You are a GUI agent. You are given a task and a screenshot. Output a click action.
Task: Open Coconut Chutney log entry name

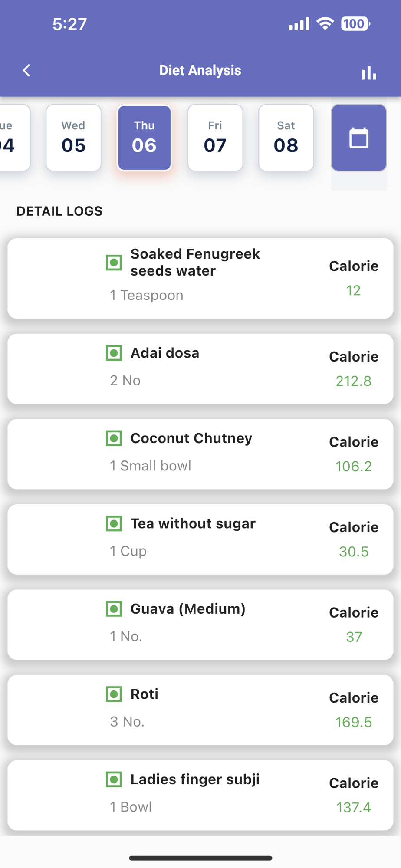[x=191, y=438]
